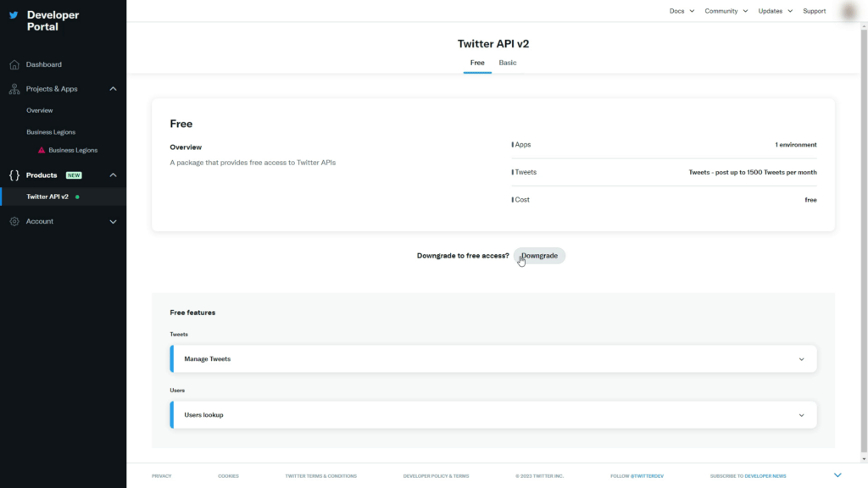Expand the Manage Tweets feature row

coord(801,358)
